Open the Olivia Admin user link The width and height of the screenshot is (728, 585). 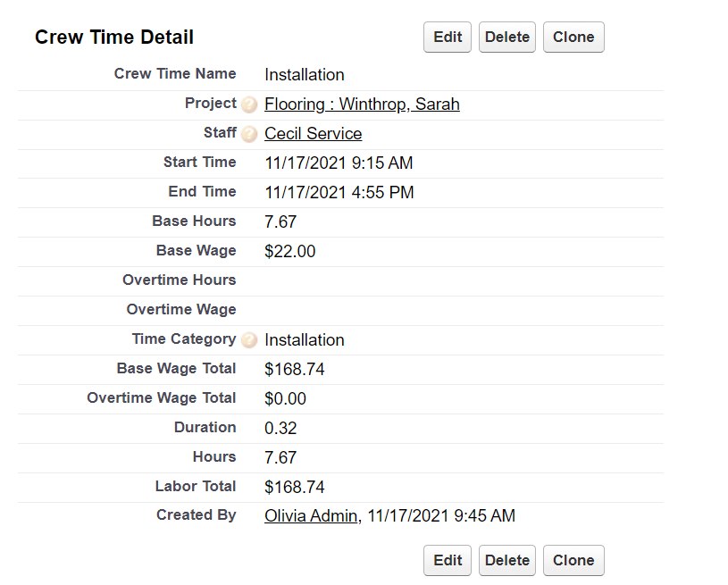pyautogui.click(x=311, y=516)
